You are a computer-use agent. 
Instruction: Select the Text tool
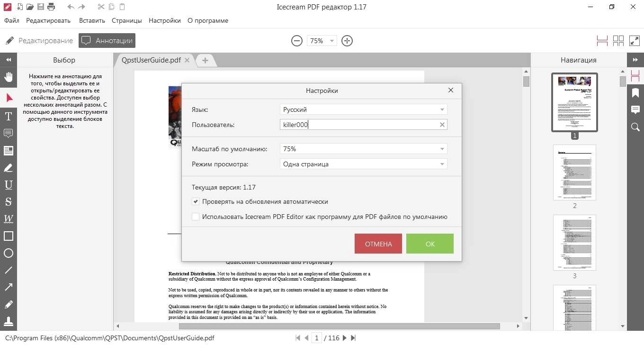point(8,116)
